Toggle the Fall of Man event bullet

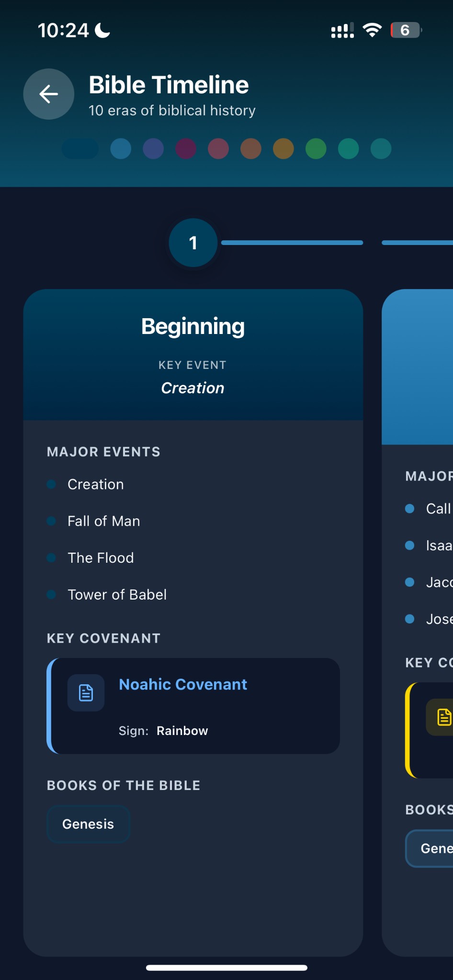click(51, 521)
